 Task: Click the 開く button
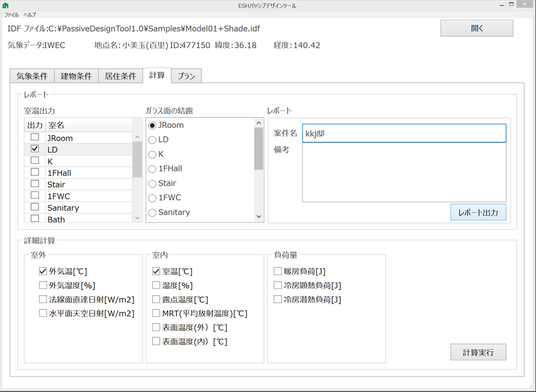click(x=477, y=28)
